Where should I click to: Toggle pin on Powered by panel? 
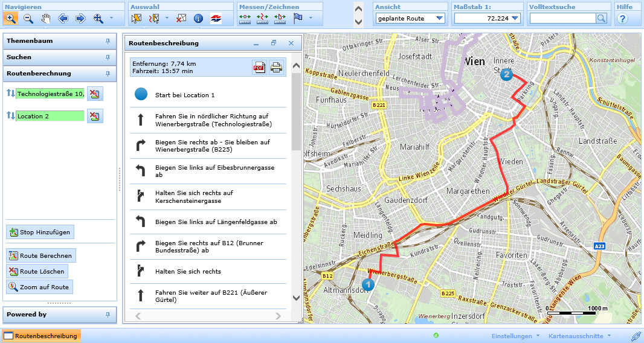click(108, 315)
